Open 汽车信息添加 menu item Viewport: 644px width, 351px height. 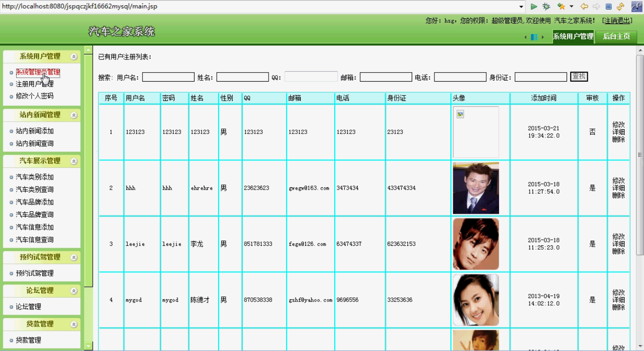pyautogui.click(x=34, y=227)
